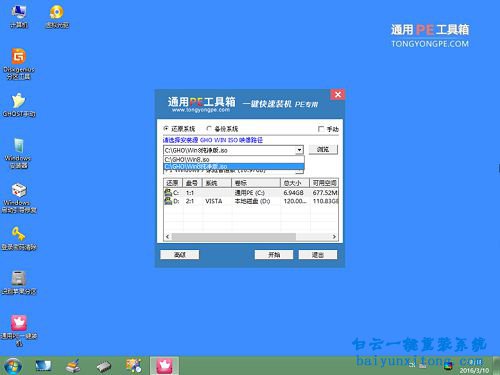Viewport: 500px width, 375px height.
Task: Open the Windows Start orb
Action: pyautogui.click(x=12, y=366)
